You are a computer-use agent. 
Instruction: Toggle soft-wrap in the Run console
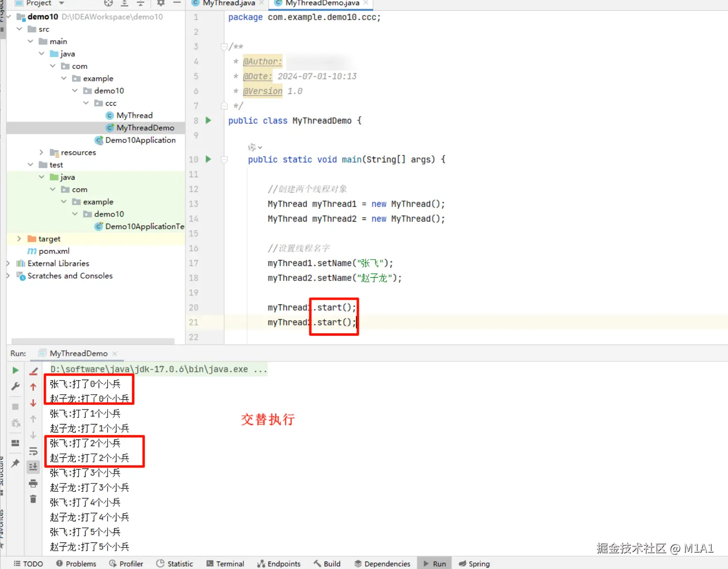pos(33,451)
